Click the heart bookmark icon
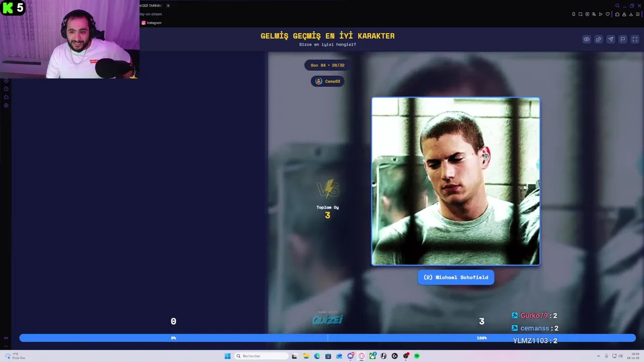Screen dimensions: 644x362 (608, 14)
